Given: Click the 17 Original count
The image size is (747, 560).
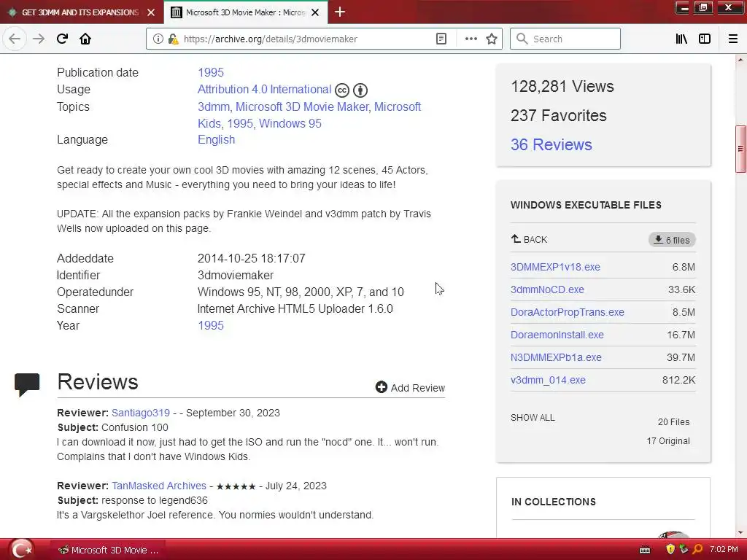Looking at the screenshot, I should pos(668,441).
